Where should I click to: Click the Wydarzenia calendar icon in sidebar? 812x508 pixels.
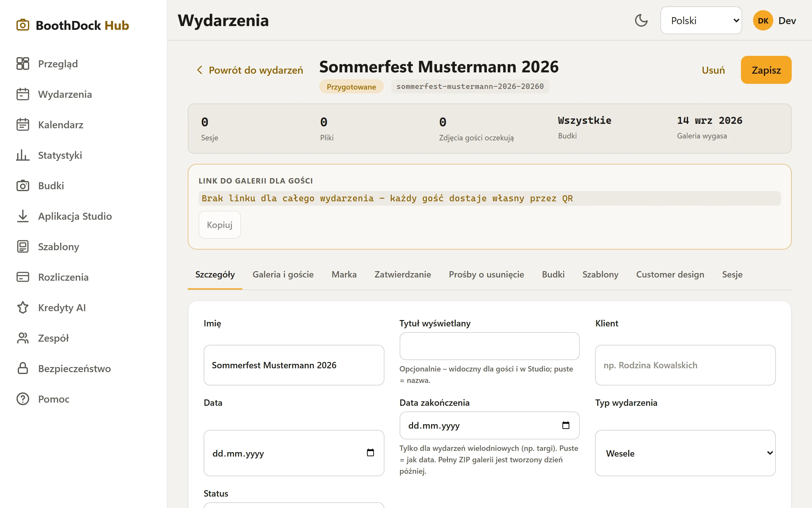tap(23, 94)
